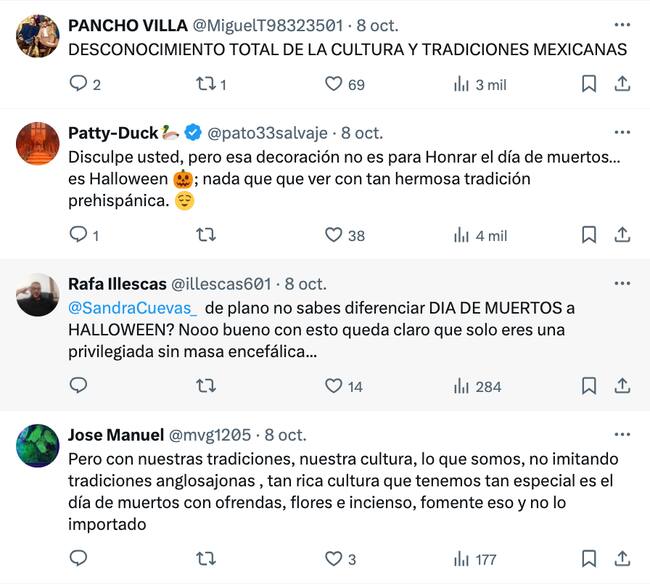Reply to PANCHO VILLA's tweet
650x588 pixels.
click(x=79, y=85)
